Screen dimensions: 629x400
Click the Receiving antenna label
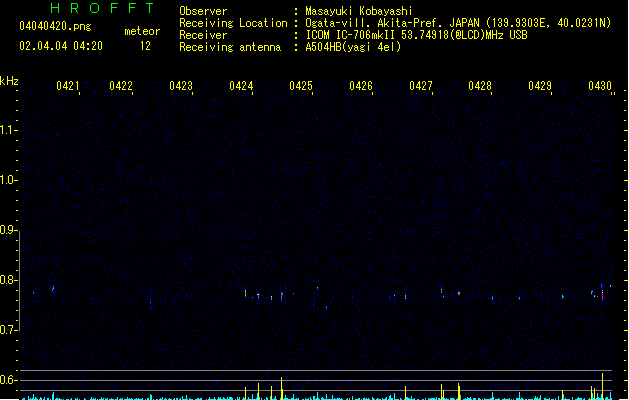[230, 47]
